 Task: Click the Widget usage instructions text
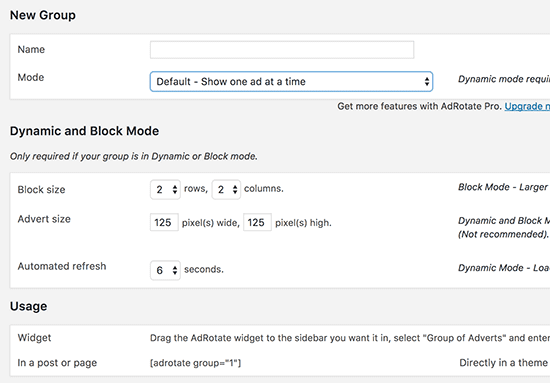[x=350, y=338]
